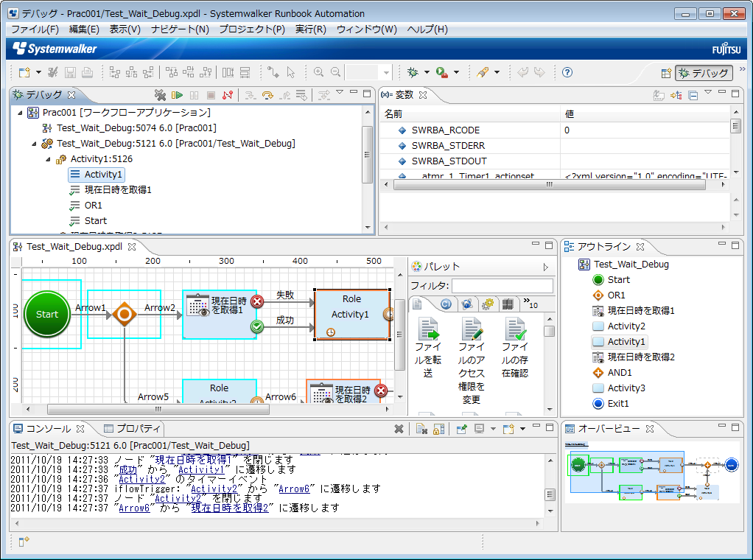Click the Resume icon in Debug view
Viewport: 753px width, 560px height.
pyautogui.click(x=178, y=95)
